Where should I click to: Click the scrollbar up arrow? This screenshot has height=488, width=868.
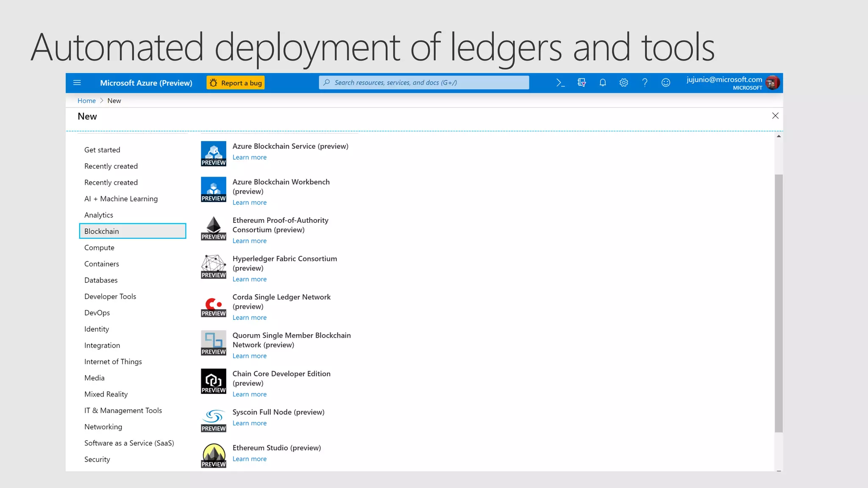[779, 136]
